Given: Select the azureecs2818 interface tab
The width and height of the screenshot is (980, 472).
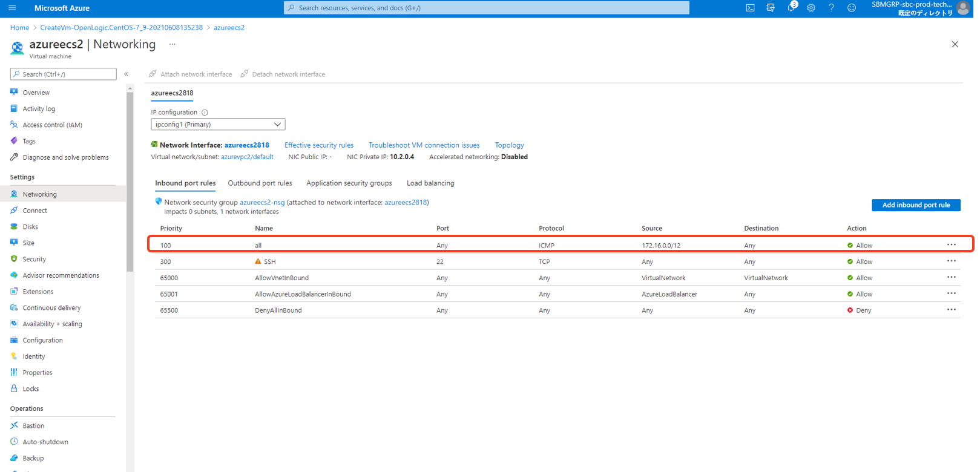Looking at the screenshot, I should 172,93.
